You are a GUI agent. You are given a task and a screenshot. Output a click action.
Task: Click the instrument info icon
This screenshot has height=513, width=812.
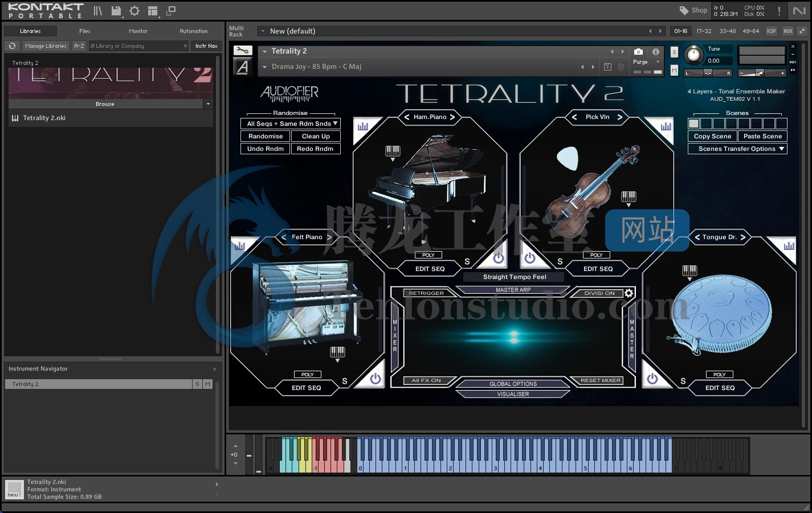coord(656,51)
